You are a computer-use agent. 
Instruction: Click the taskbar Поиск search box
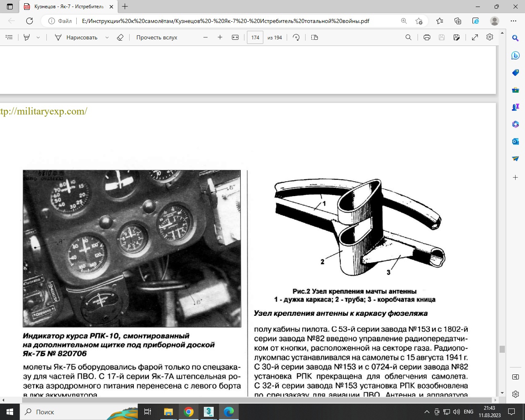79,412
